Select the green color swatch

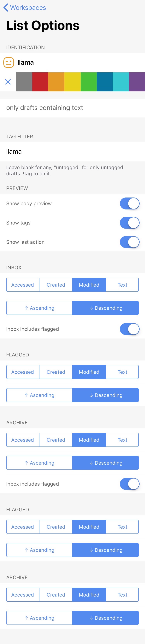(88, 82)
